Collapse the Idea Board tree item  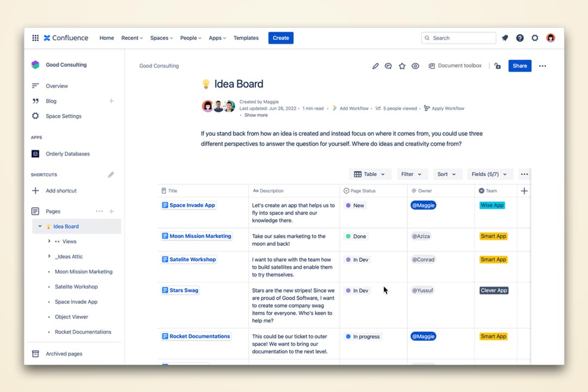click(40, 226)
